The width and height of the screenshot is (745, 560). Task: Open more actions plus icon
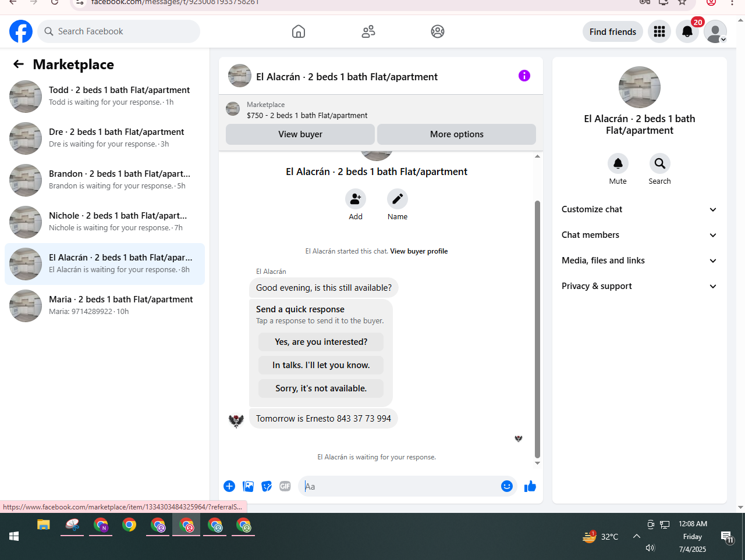coord(229,486)
